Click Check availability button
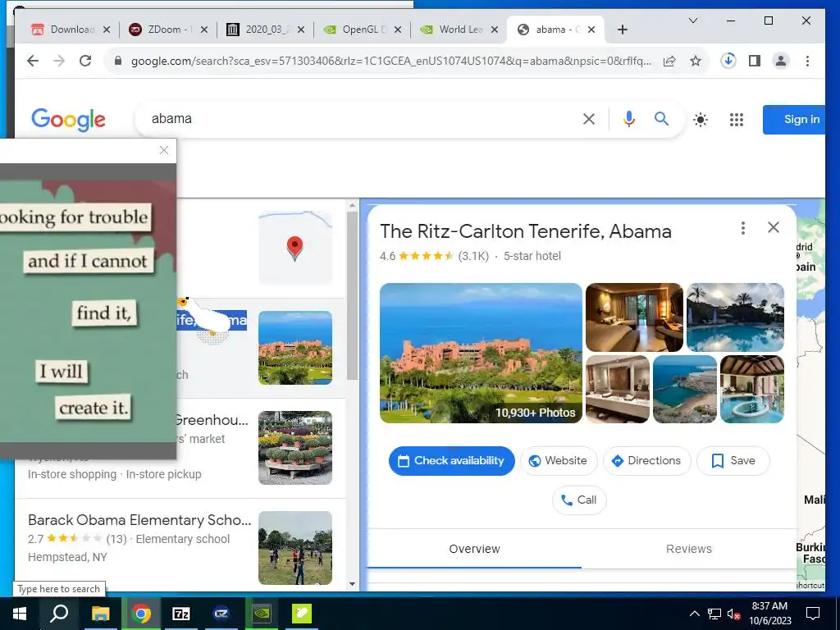Viewport: 840px width, 630px height. click(452, 461)
